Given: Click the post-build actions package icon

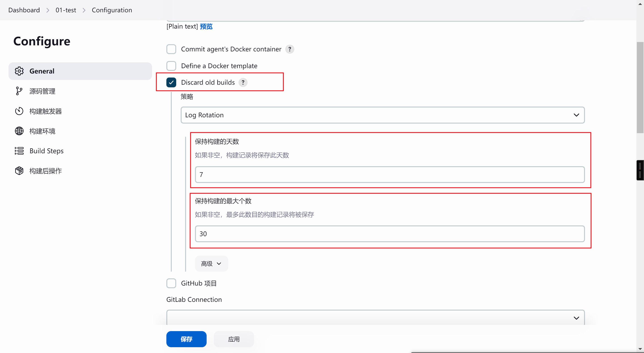Looking at the screenshot, I should pos(19,171).
